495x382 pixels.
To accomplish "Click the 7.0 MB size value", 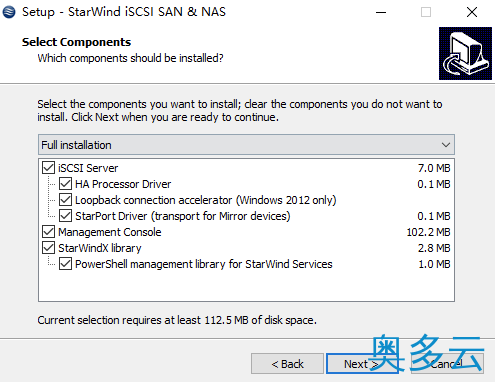I will click(434, 168).
